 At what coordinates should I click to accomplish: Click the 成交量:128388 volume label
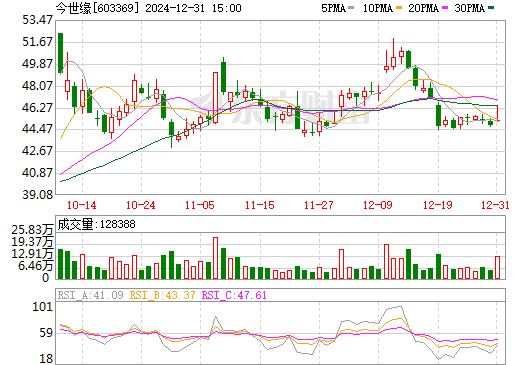coord(96,224)
